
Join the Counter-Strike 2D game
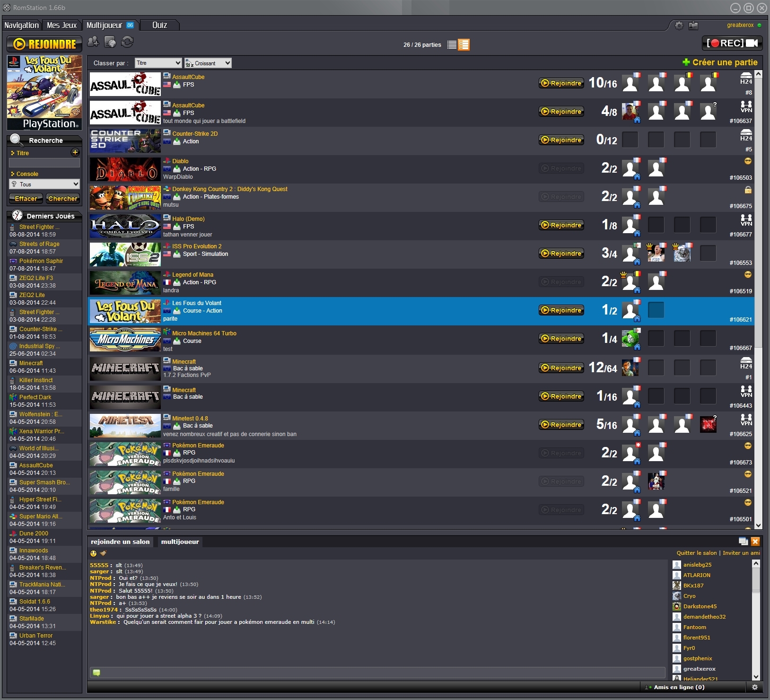pos(561,140)
